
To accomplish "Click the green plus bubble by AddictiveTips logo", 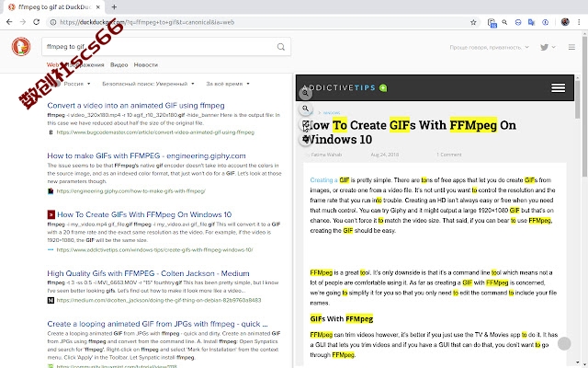I will (x=383, y=88).
